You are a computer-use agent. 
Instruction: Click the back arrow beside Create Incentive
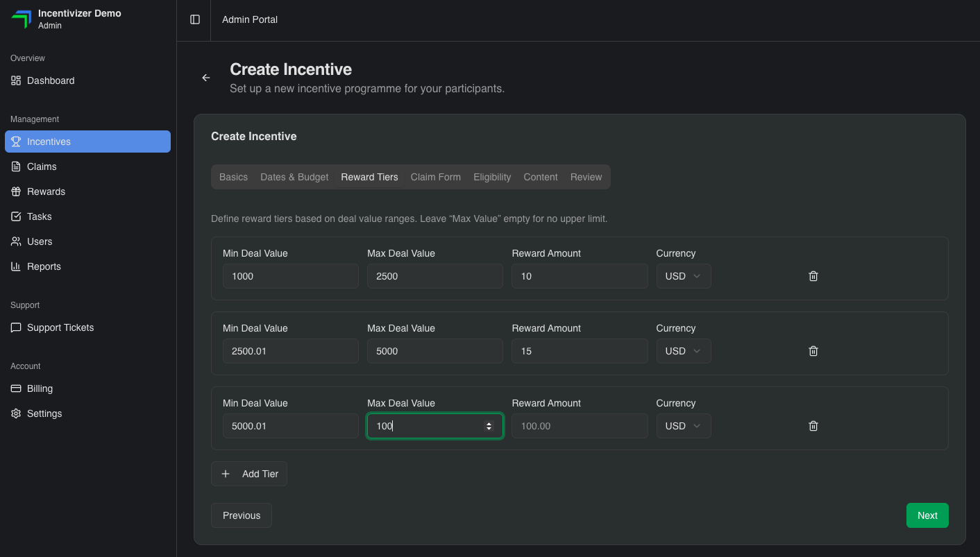coord(206,78)
